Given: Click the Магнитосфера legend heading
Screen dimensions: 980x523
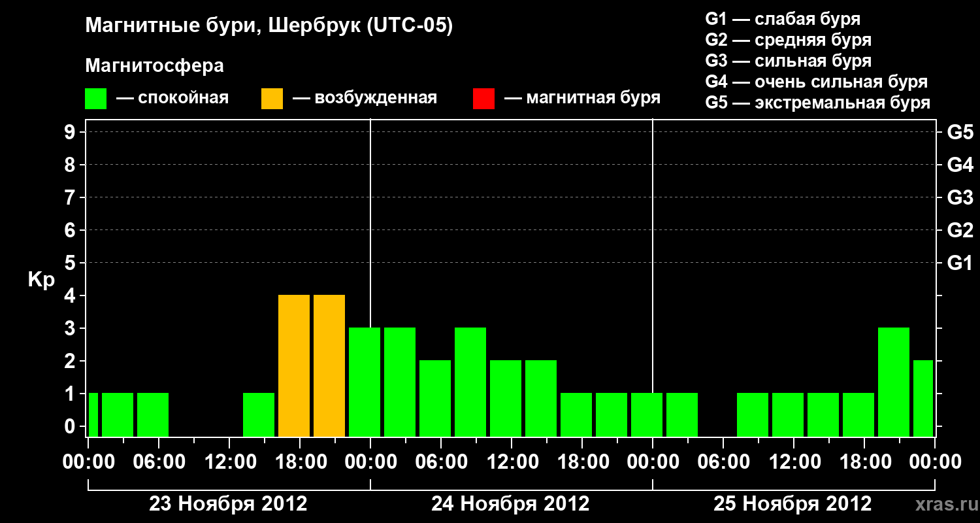Looking at the screenshot, I should point(155,66).
